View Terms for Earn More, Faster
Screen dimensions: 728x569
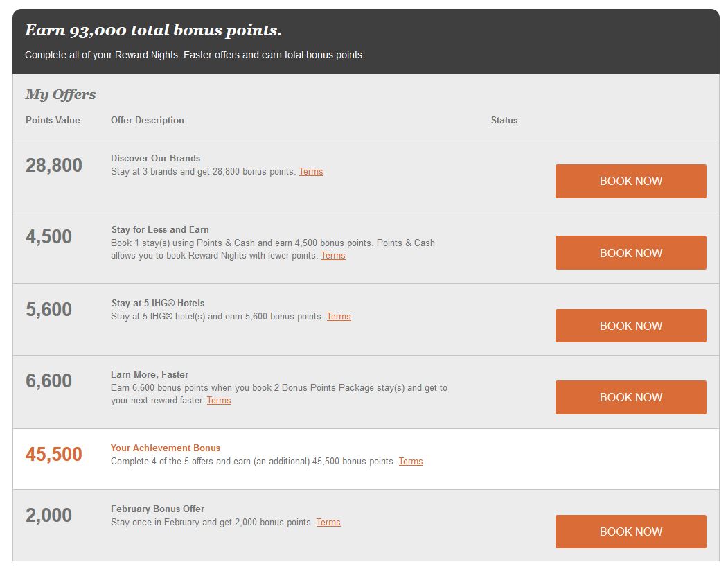pyautogui.click(x=219, y=401)
